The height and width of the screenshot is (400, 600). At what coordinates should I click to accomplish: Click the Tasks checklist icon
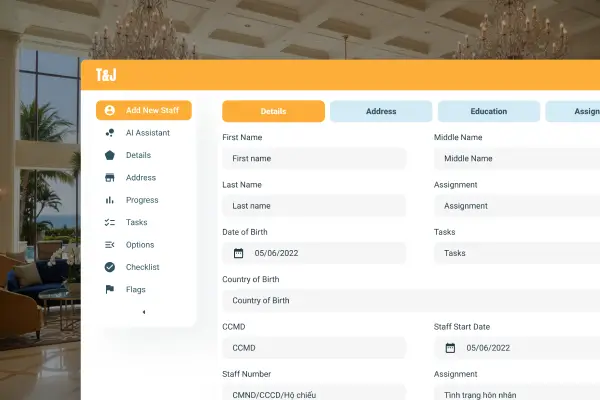click(x=109, y=222)
